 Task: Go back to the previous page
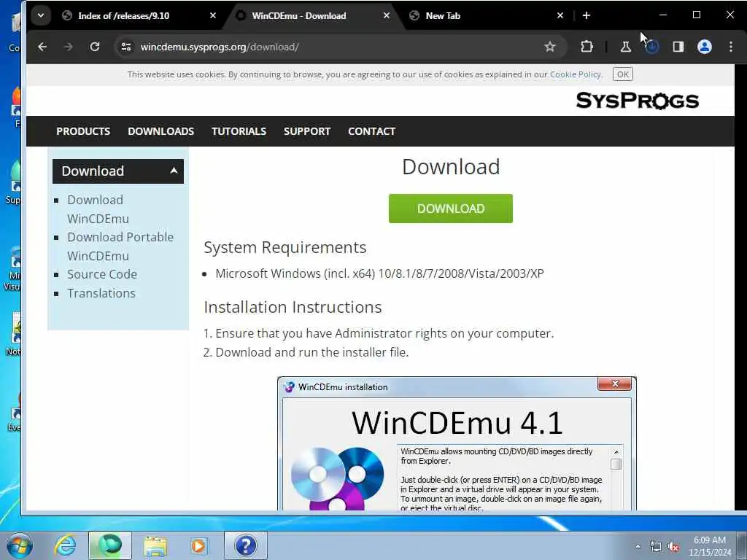tap(42, 47)
